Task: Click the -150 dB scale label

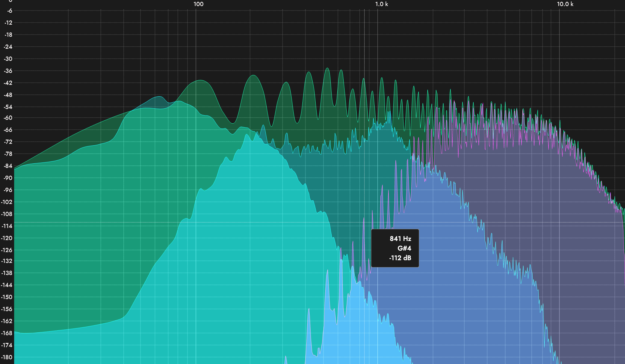Action: tap(7, 297)
